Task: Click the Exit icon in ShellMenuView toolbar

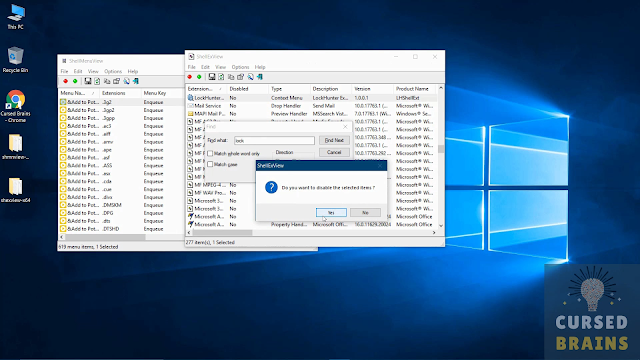Action: pyautogui.click(x=136, y=81)
